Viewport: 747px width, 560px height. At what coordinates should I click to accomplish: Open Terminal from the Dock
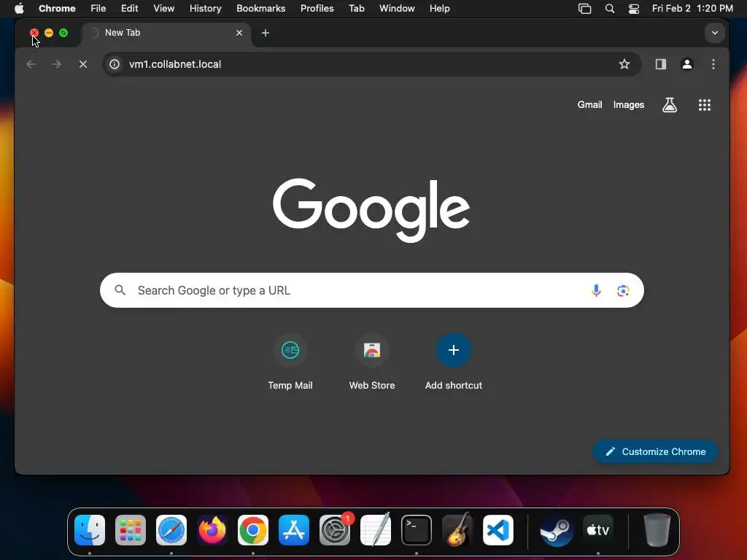417,530
